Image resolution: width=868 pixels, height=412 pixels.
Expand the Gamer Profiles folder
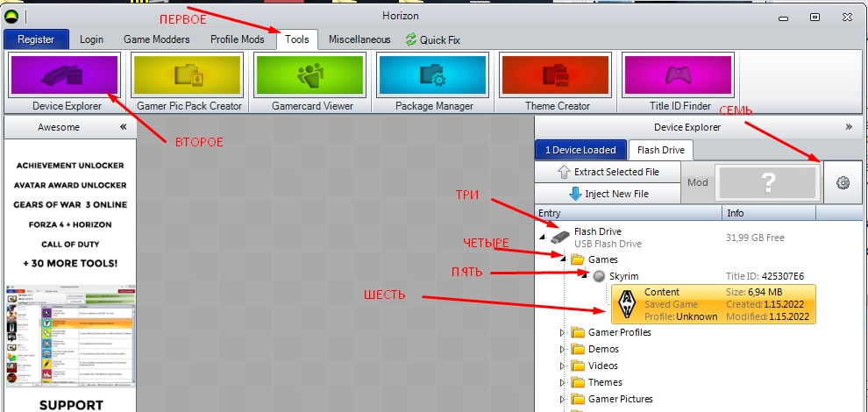[x=563, y=332]
